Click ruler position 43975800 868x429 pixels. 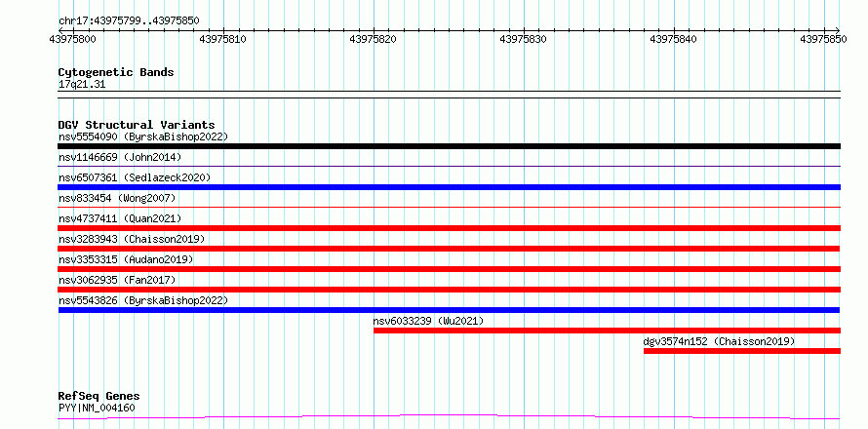[72, 39]
